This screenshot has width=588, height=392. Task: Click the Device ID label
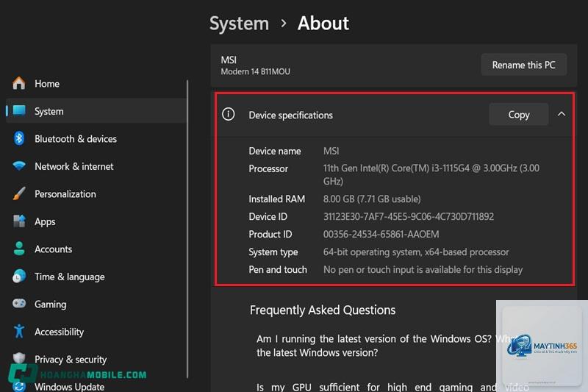coord(268,216)
